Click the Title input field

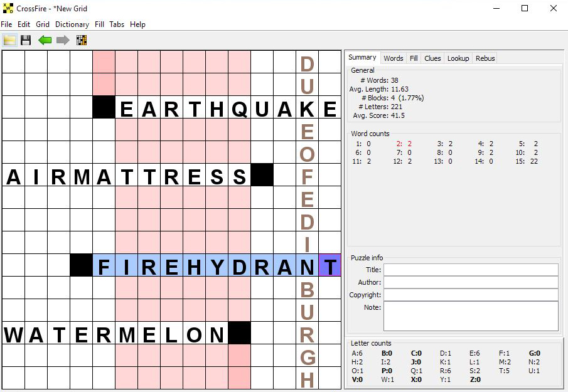(471, 270)
